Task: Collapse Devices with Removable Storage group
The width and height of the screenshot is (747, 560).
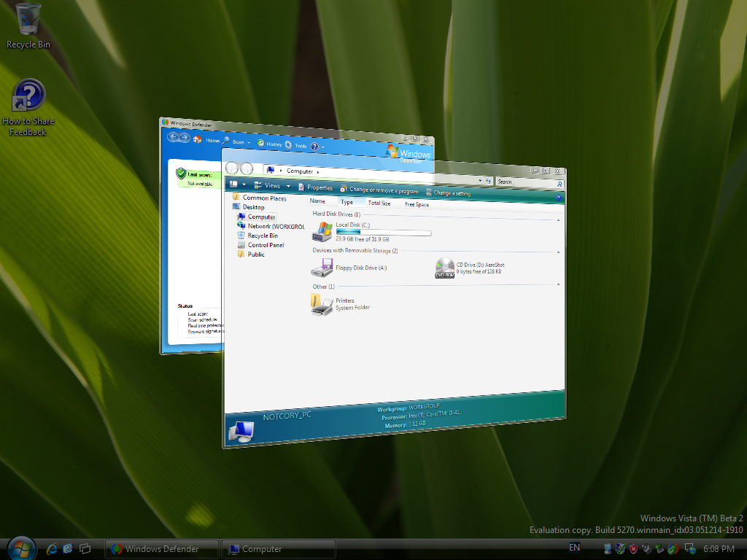Action: (558, 252)
